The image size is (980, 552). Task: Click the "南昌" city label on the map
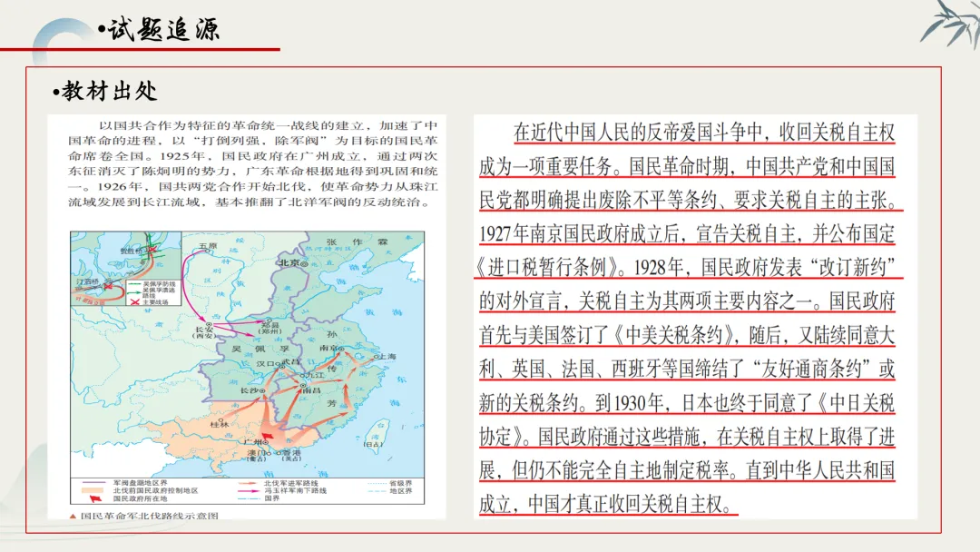(x=310, y=390)
